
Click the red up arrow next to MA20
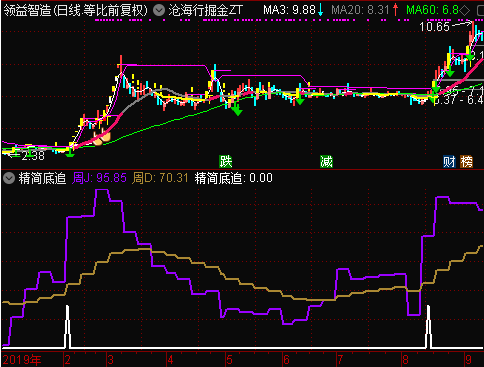pyautogui.click(x=395, y=10)
